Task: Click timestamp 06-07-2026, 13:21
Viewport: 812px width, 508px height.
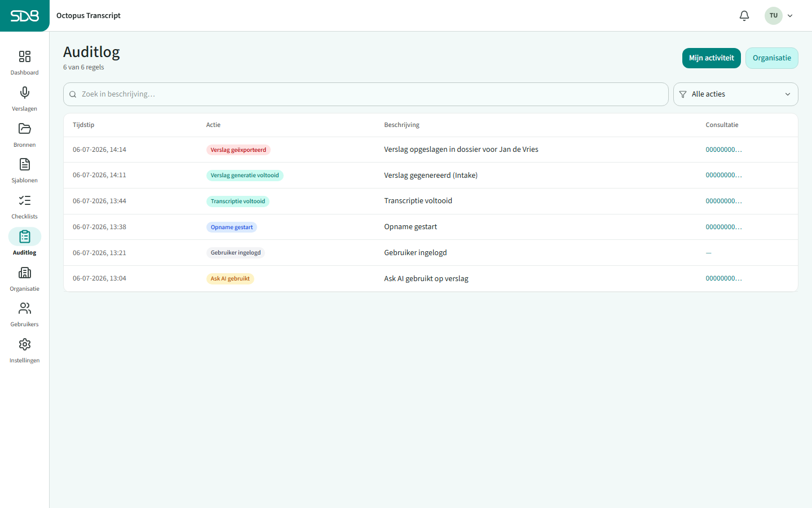Action: 99,253
